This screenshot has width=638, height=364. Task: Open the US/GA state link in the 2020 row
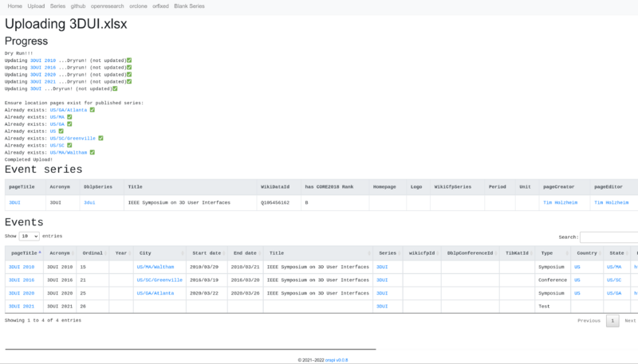tap(614, 293)
